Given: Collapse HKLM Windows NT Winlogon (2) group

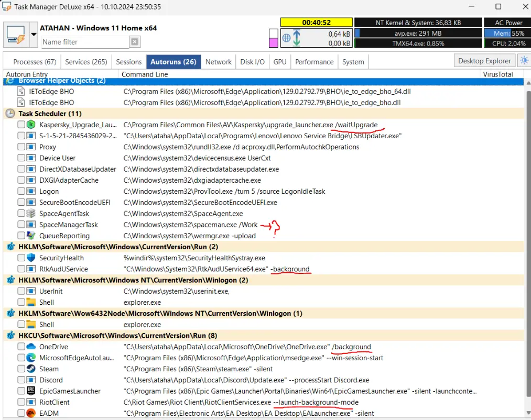Looking at the screenshot, I should tap(264, 280).
